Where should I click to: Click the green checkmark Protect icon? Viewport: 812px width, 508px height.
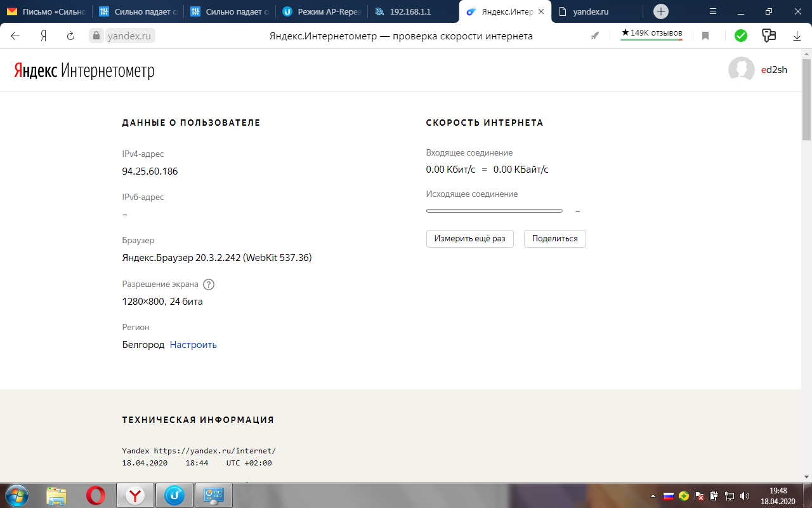[x=741, y=36]
